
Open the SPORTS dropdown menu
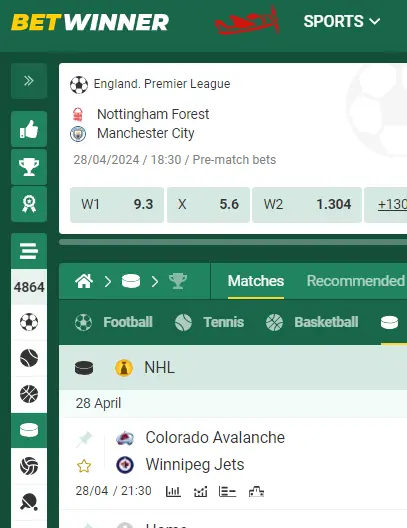click(x=342, y=22)
